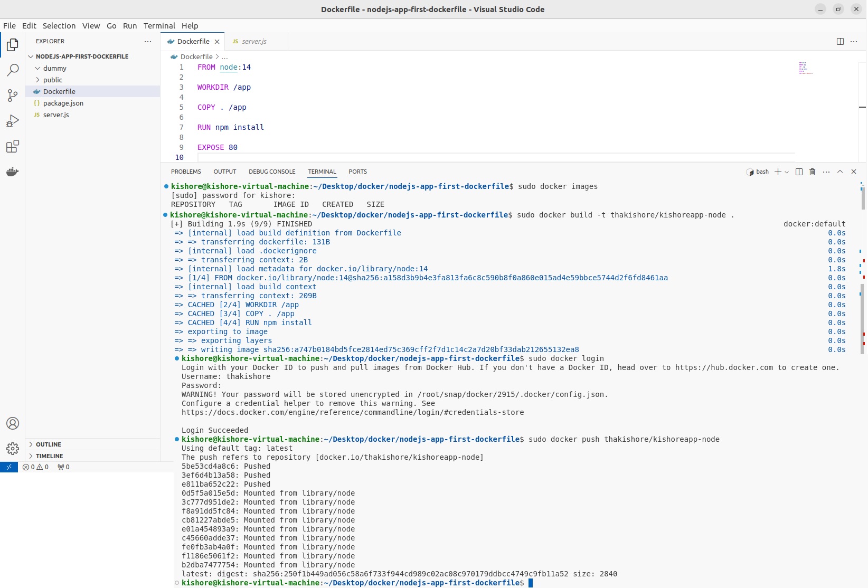Click the code minimap preview
868x588 pixels.
(805, 68)
